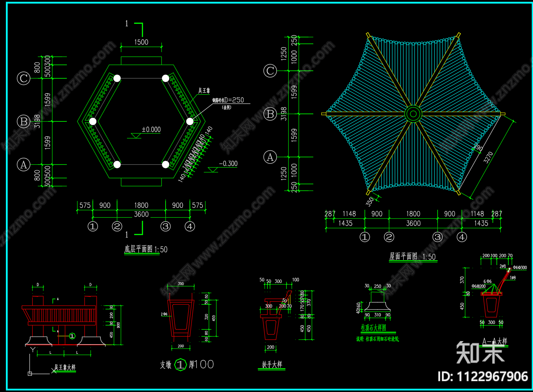Select the section cut mark 1 above floor plan
This screenshot has height=392, width=533.
click(x=134, y=29)
